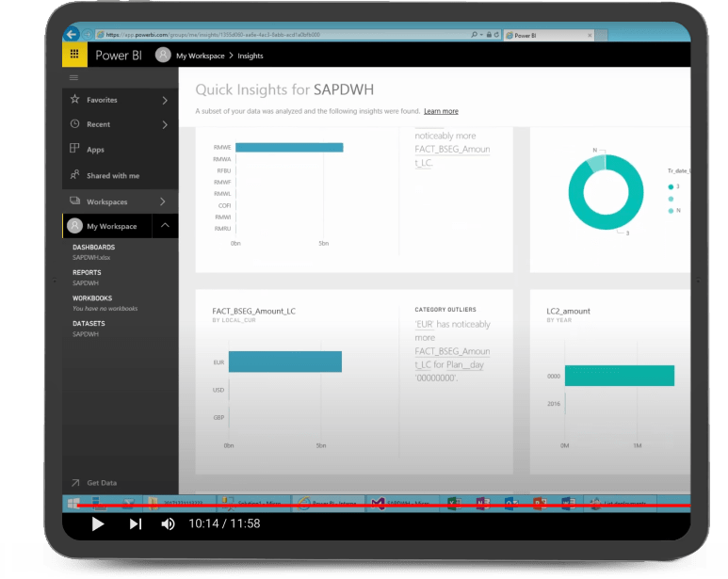Viewport: 728px width, 579px height.
Task: Click the FACT_BSEG_Amount_LC chart title
Action: click(254, 312)
